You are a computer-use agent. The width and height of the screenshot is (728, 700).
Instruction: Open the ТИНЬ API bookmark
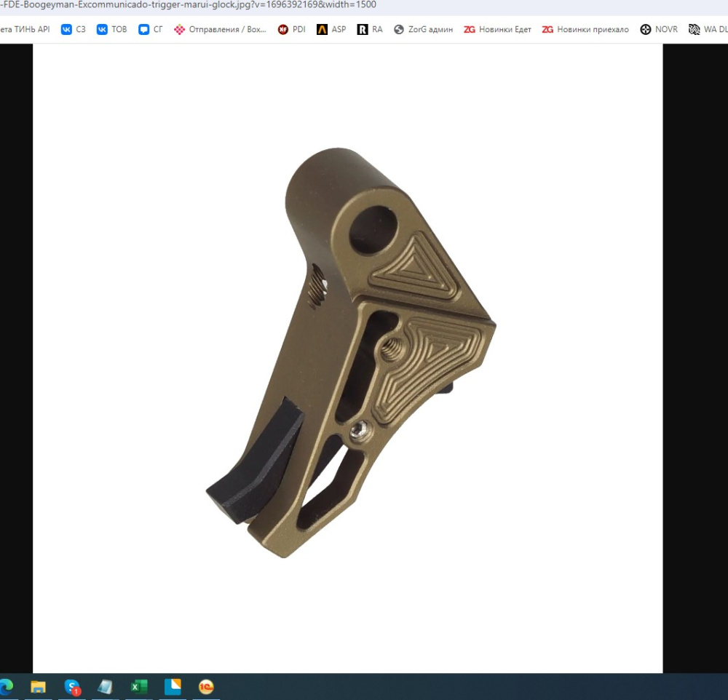(x=25, y=29)
